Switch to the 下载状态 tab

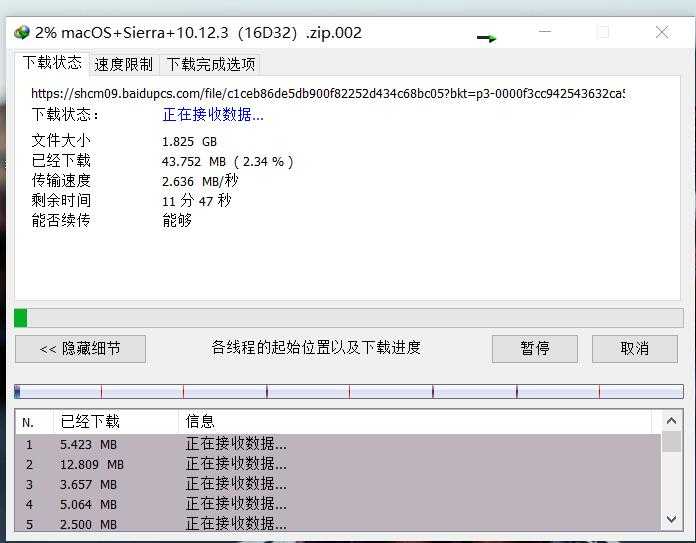tap(52, 63)
